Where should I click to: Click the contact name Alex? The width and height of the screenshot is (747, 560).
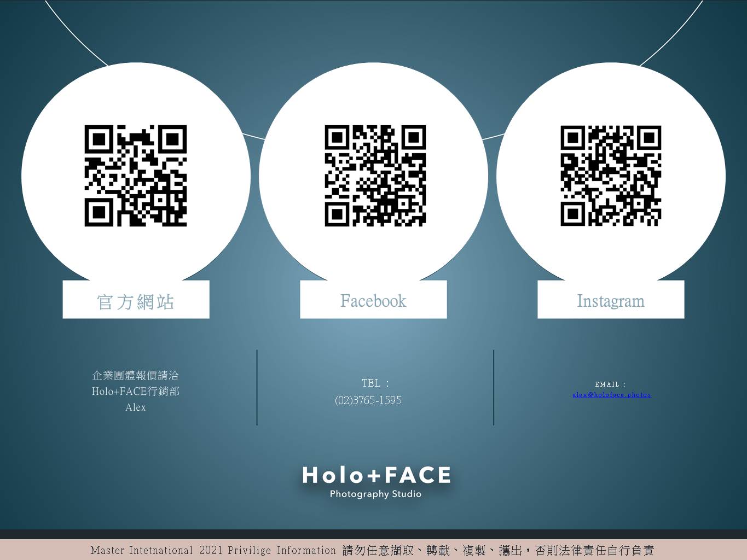(136, 407)
